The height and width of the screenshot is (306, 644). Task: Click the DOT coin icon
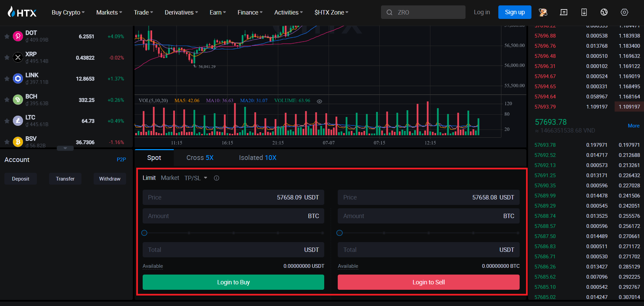click(18, 36)
